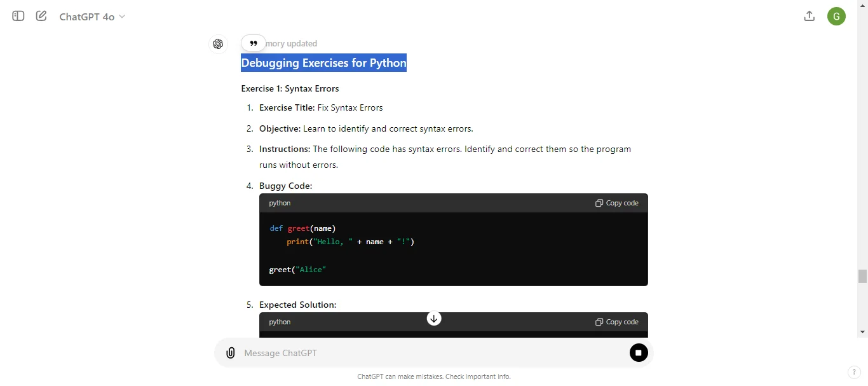Open the profile avatar menu
This screenshot has width=868, height=386.
tap(836, 16)
